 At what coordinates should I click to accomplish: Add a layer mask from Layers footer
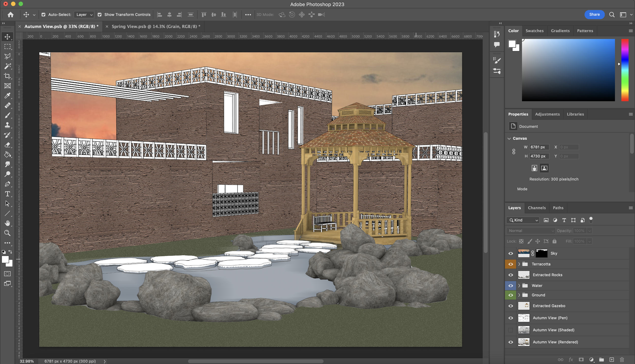pos(581,359)
